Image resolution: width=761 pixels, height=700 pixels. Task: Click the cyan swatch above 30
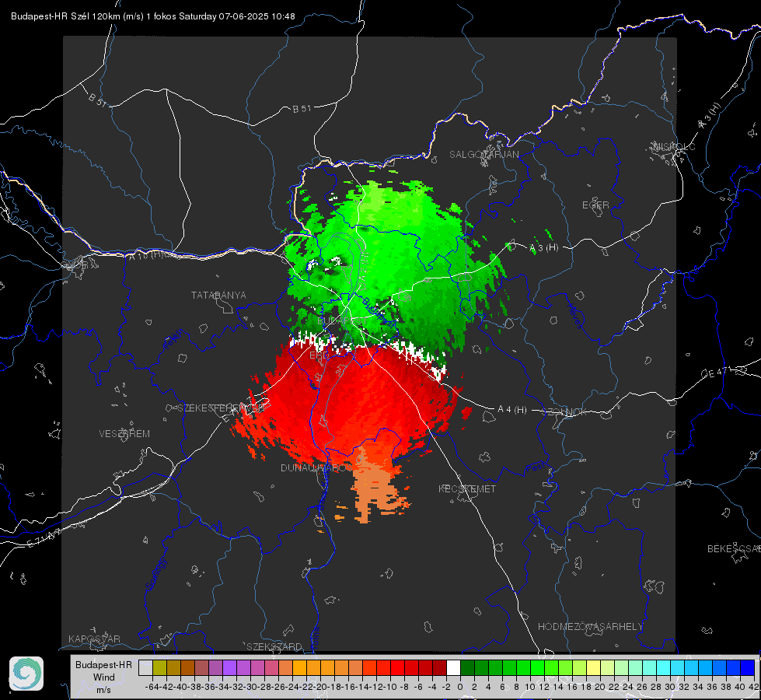tap(678, 667)
